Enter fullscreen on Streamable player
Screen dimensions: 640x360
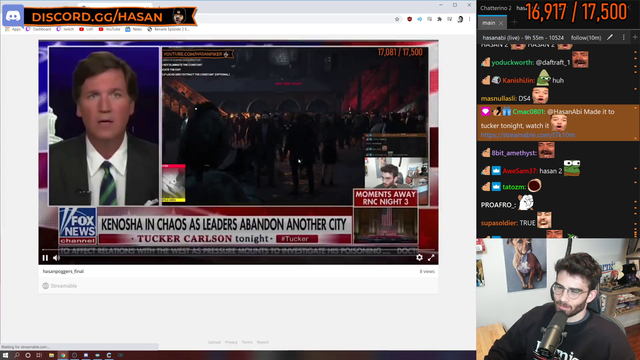coord(431,258)
